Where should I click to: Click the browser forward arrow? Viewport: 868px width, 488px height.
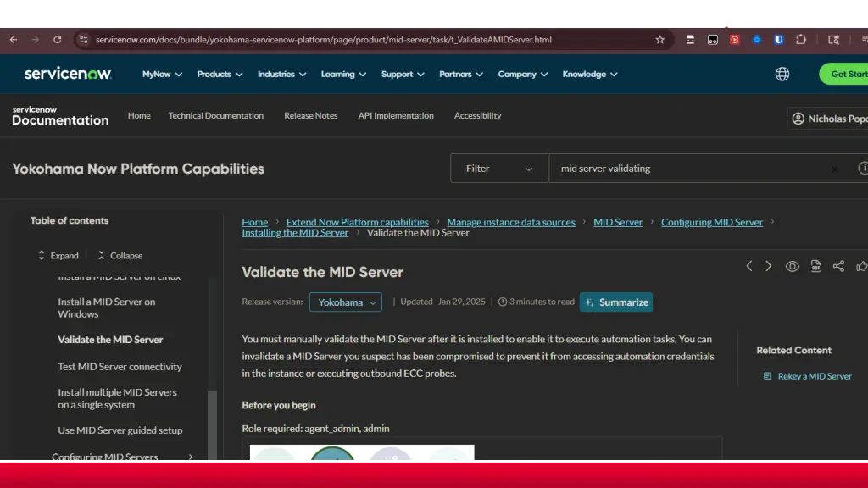36,40
